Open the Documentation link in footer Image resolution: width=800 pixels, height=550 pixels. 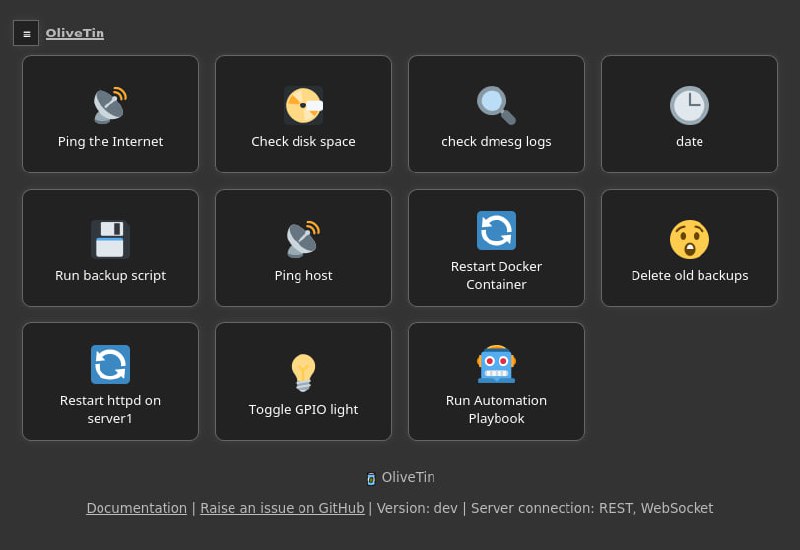[x=136, y=508]
